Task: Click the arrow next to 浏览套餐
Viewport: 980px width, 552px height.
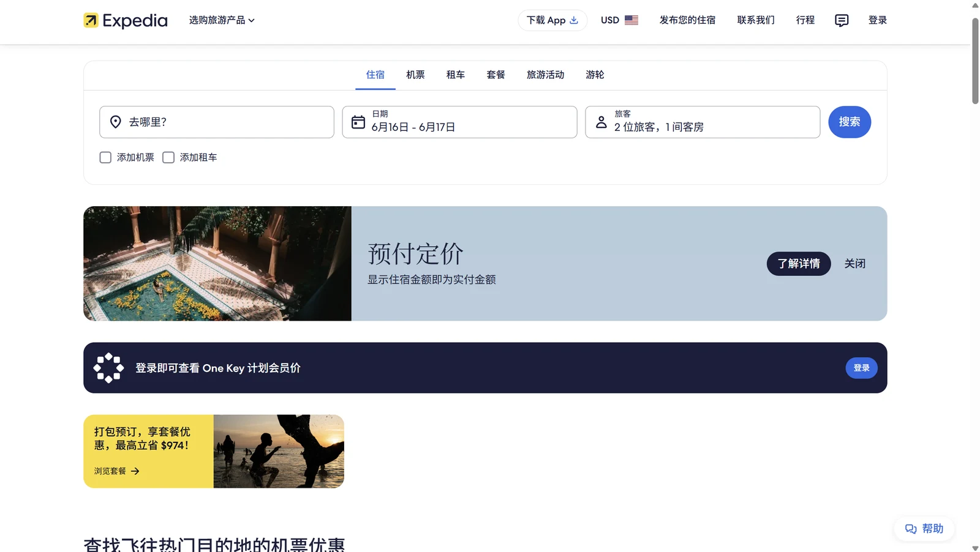Action: [x=135, y=471]
